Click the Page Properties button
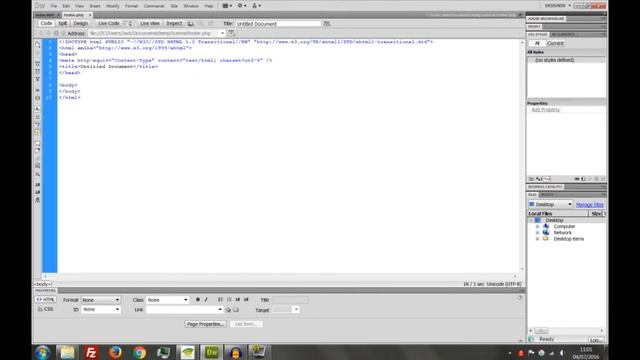The image size is (640, 360). pos(205,324)
